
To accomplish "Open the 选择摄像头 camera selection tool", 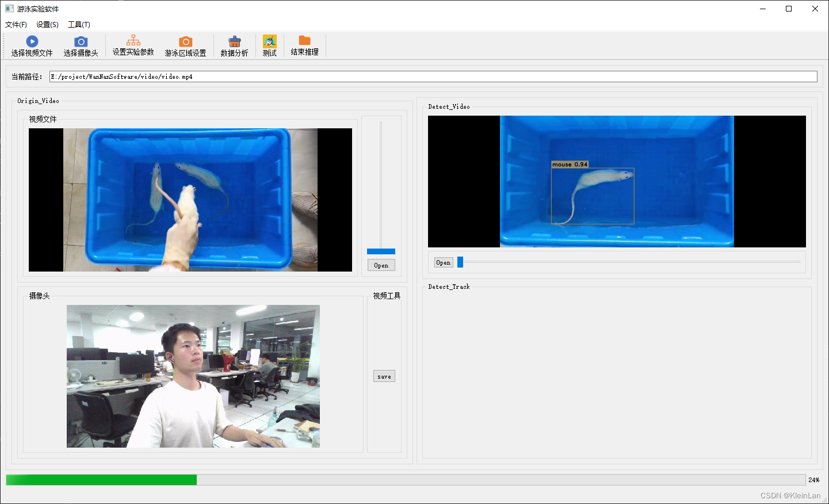I will coord(80,45).
